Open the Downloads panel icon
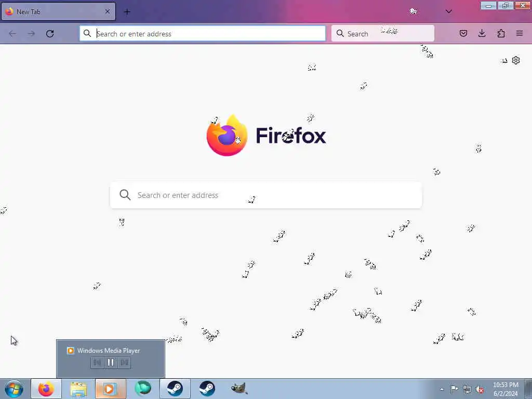532x399 pixels. (x=482, y=33)
